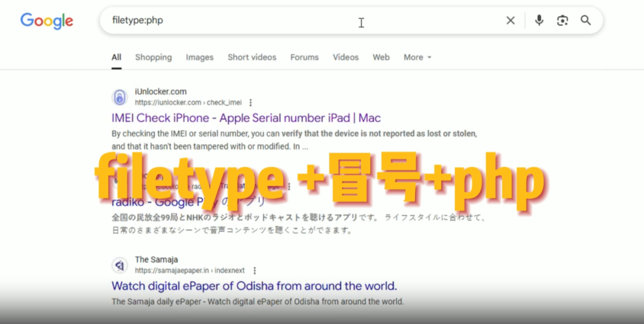Viewport: 644px width, 324px height.
Task: Select the All results tab
Action: pos(116,57)
